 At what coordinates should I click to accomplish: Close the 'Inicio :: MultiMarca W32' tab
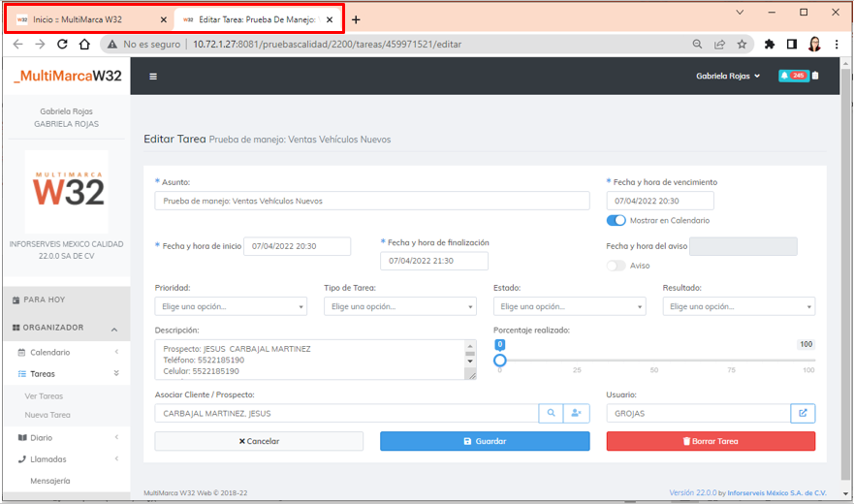164,19
